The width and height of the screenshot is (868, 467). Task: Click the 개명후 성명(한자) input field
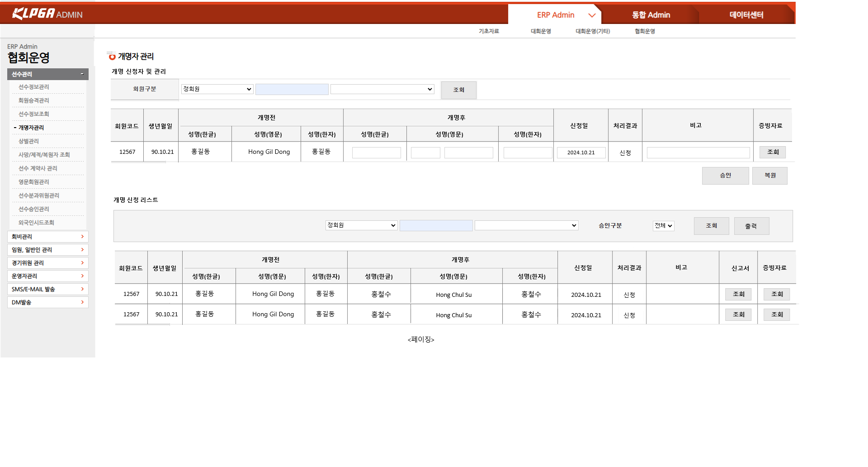tap(528, 152)
